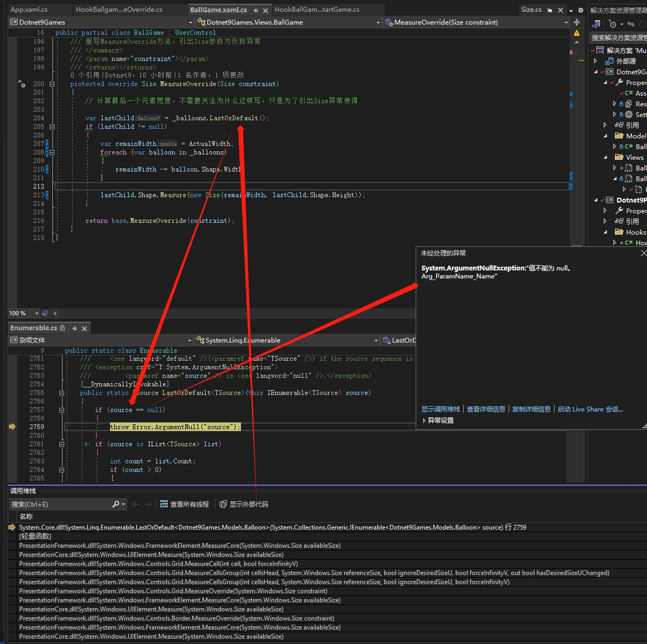Image resolution: width=647 pixels, height=644 pixels.
Task: Collapse the MeasureOverride method at line 200
Action: click(52, 84)
